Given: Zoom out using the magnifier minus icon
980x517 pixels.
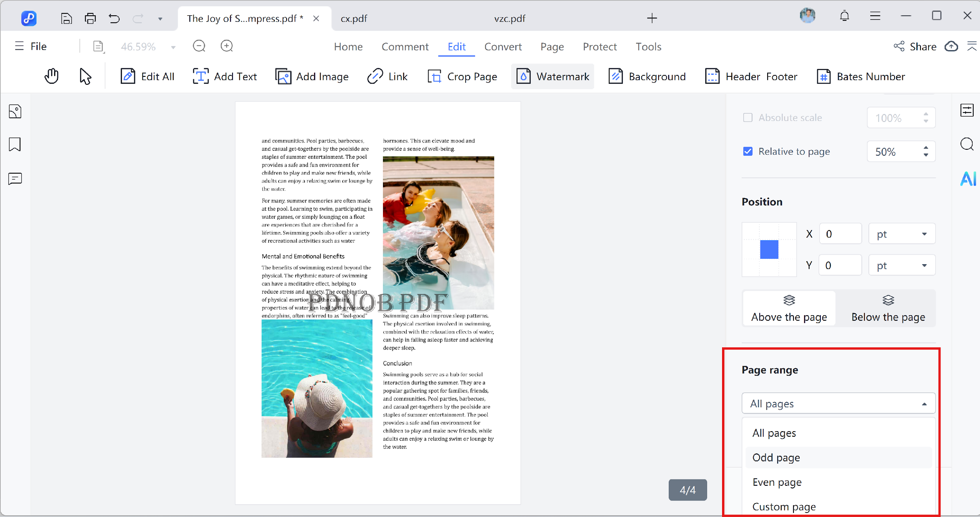Looking at the screenshot, I should [x=199, y=46].
